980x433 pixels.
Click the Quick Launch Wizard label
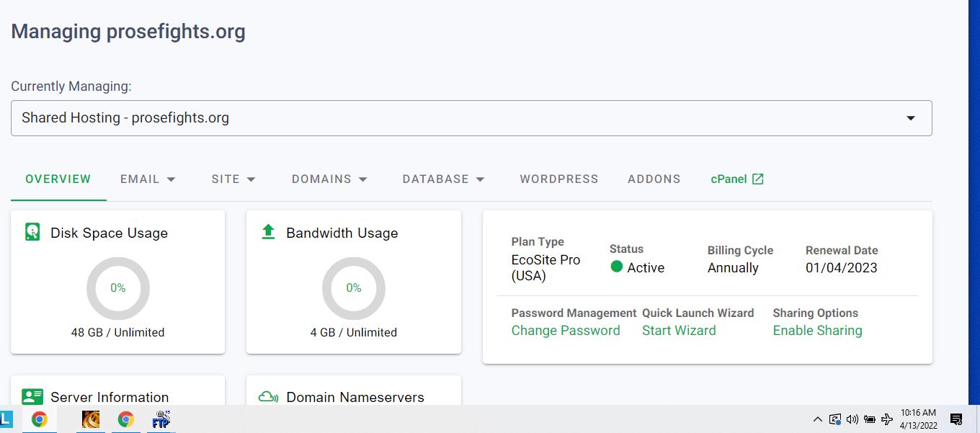tap(698, 313)
